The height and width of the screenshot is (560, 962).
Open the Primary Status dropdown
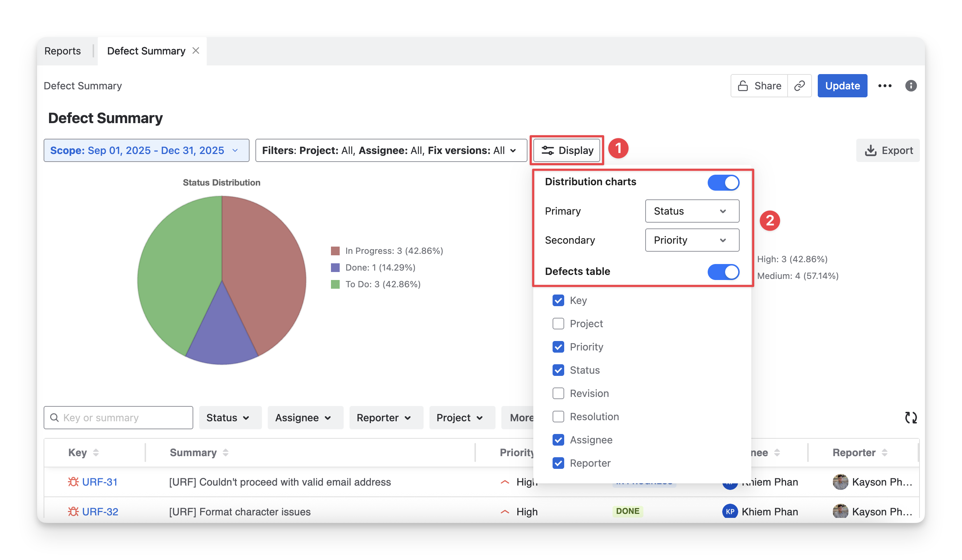click(692, 211)
